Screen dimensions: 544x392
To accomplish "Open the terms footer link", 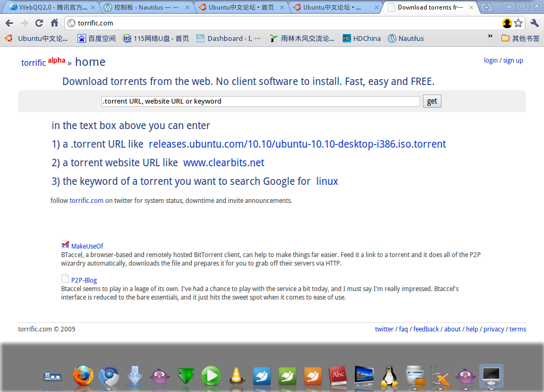I will [x=517, y=329].
